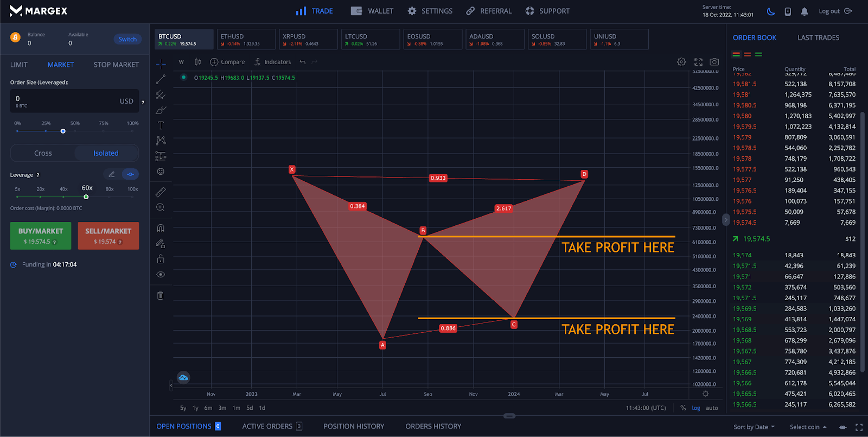
Task: Toggle log scale on chart
Action: [x=696, y=408]
